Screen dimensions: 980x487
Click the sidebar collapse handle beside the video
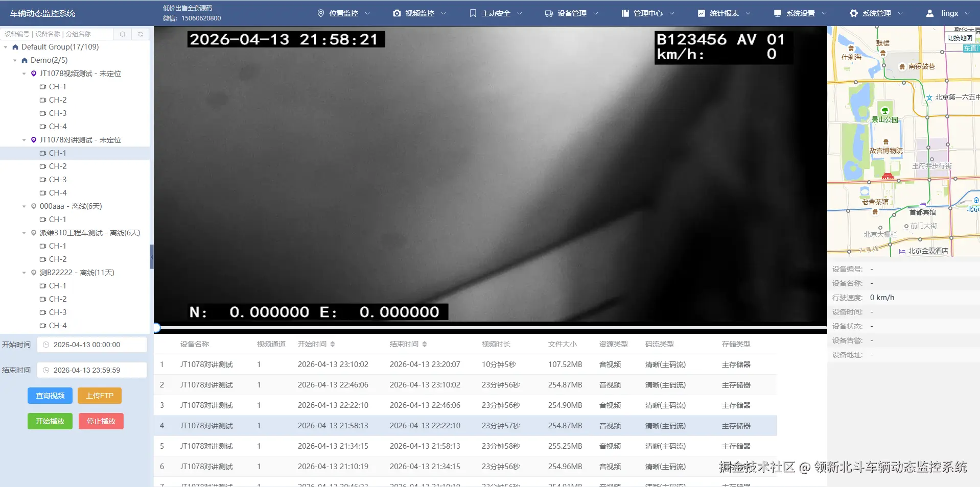click(151, 257)
